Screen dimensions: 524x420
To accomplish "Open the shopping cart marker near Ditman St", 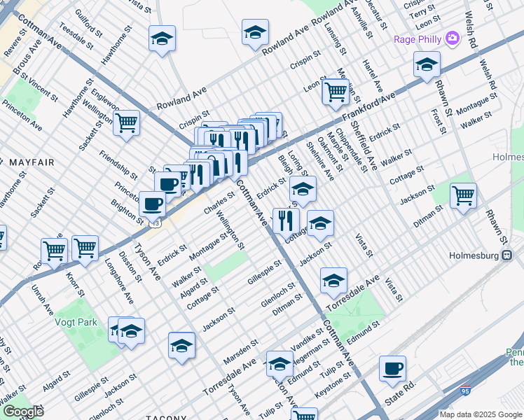I will point(463,195).
